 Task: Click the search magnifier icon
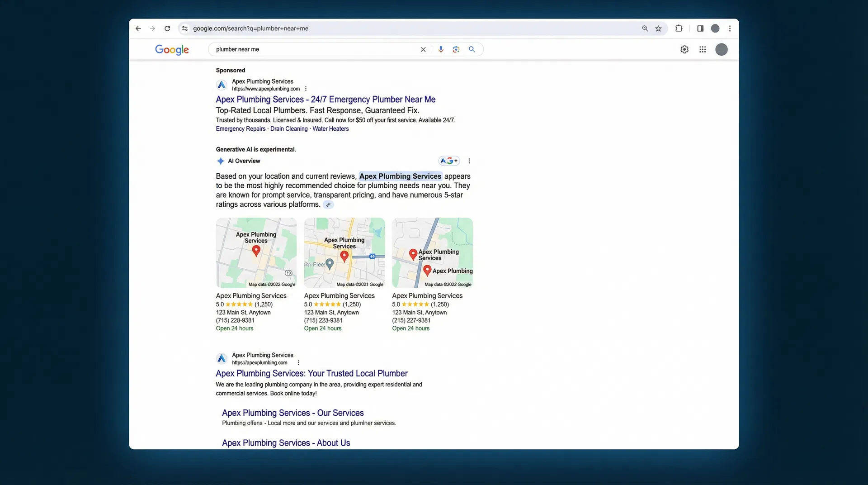click(x=472, y=49)
